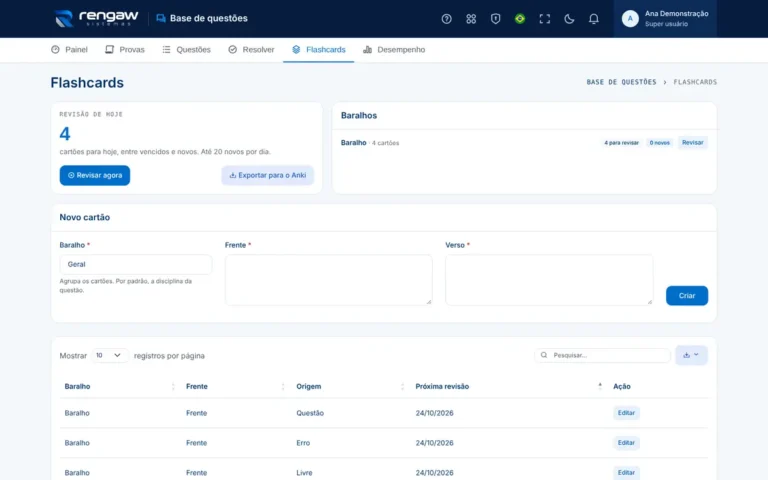Toggle dark mode moon icon
Image resolution: width=768 pixels, height=480 pixels.
569,19
